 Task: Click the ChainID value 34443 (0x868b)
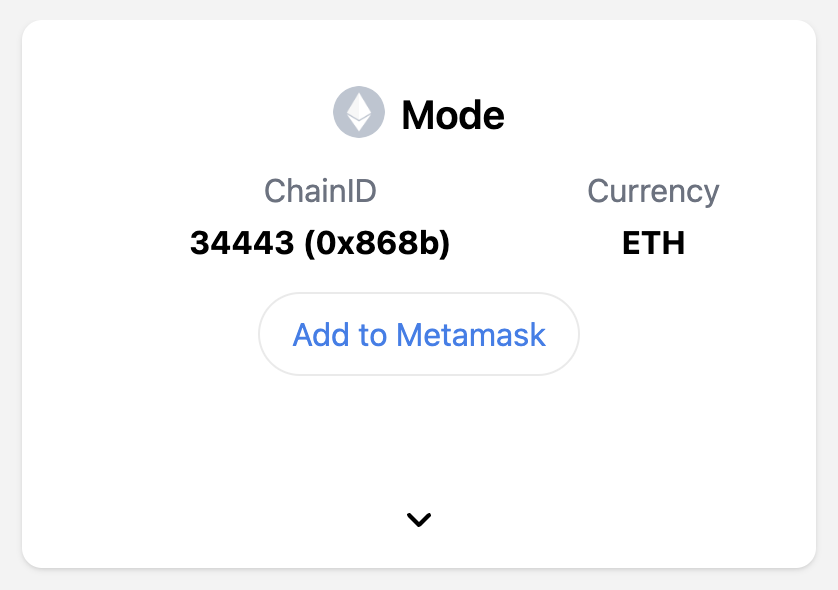(322, 242)
